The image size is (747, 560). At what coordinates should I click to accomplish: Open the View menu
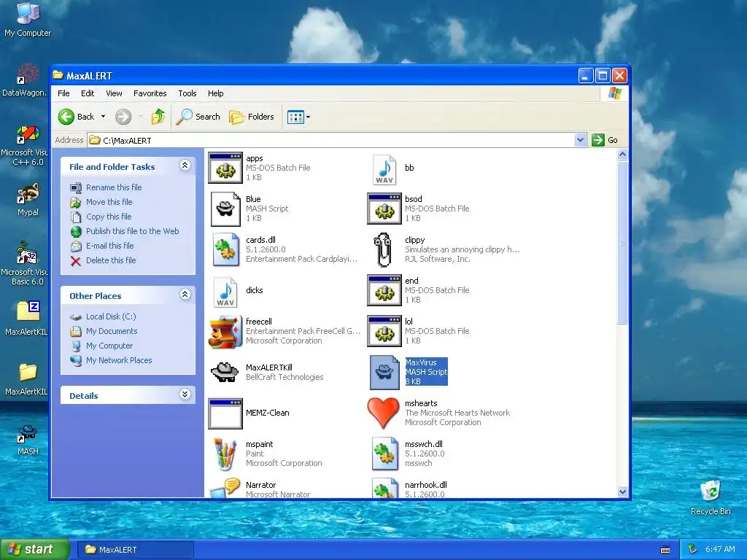114,93
